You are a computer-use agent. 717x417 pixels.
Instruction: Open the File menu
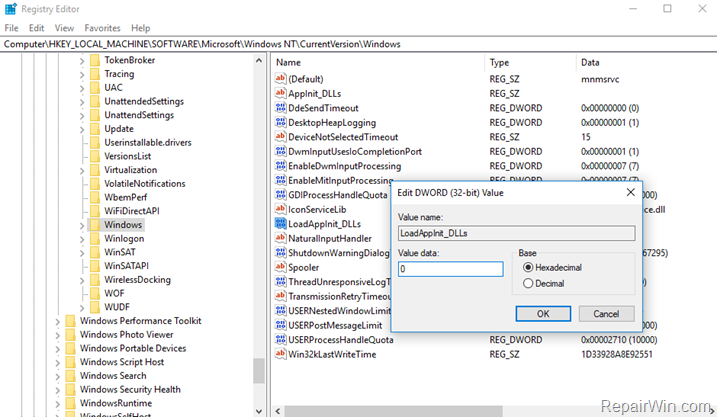(11, 28)
